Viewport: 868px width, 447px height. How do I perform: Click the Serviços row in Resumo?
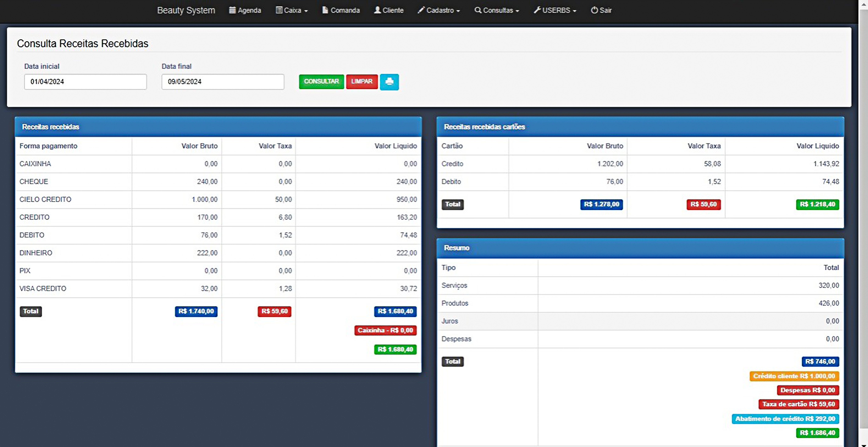[640, 286]
